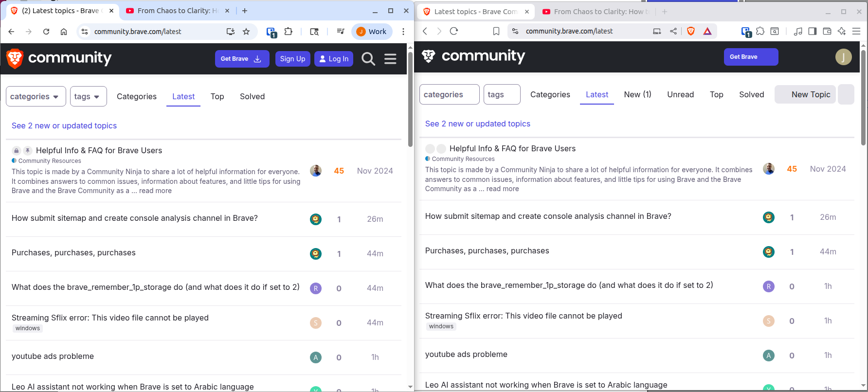Open Unread tab in right window

click(680, 94)
